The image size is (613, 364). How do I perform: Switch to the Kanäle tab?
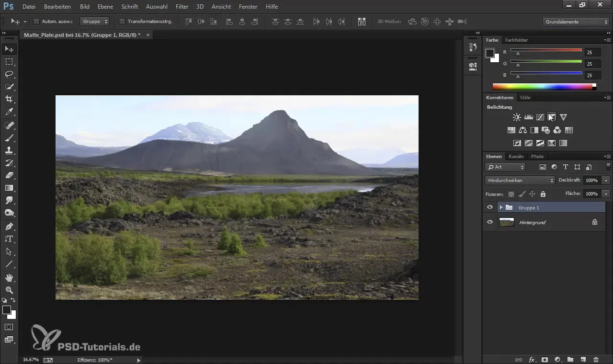click(516, 156)
